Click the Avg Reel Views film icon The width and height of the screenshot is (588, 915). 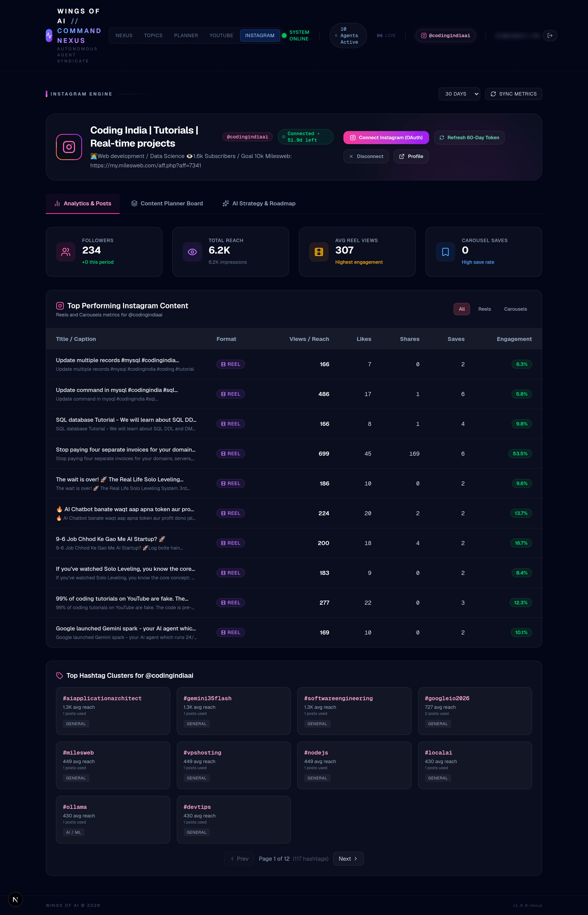319,252
